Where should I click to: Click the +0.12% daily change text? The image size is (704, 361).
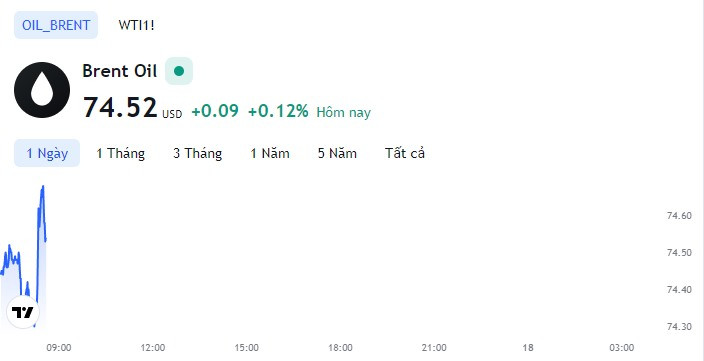click(278, 111)
